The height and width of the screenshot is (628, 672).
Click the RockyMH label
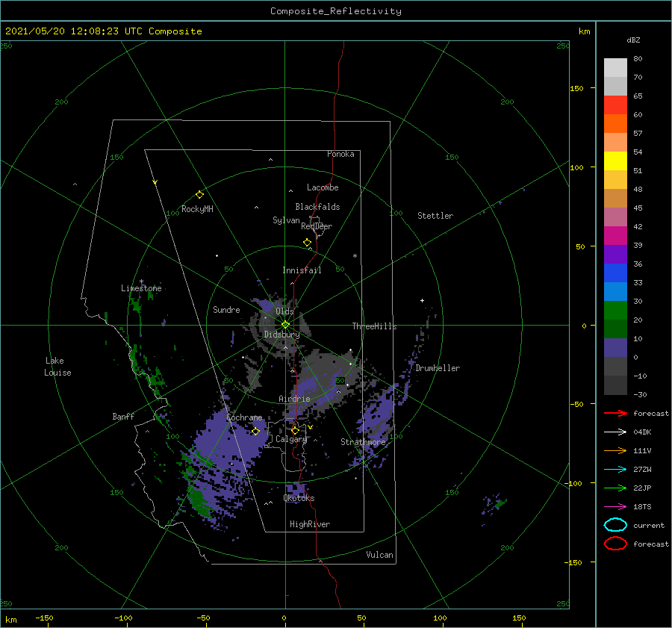coord(197,209)
